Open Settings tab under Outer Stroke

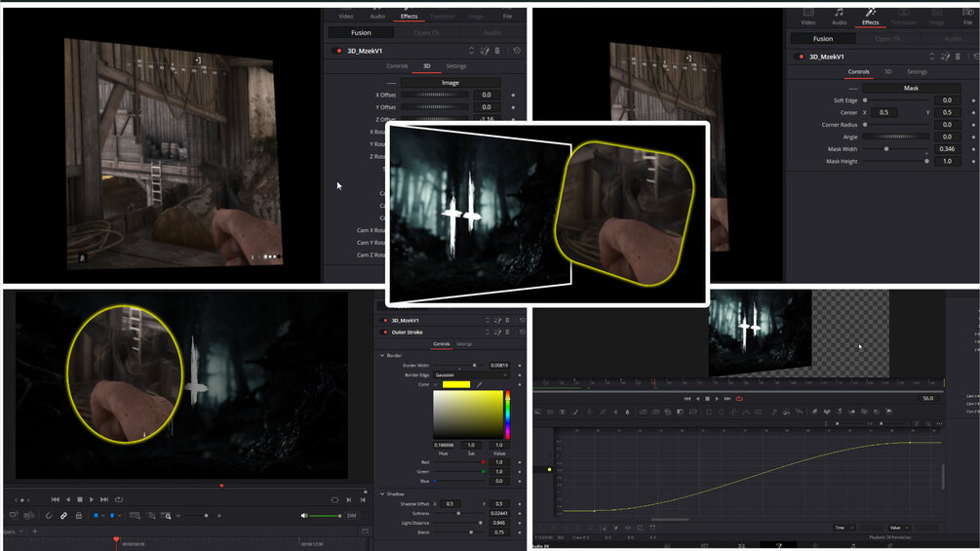point(464,343)
